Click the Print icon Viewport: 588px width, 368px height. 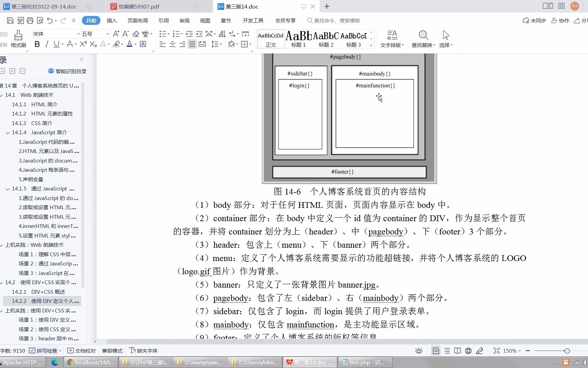tap(30, 20)
